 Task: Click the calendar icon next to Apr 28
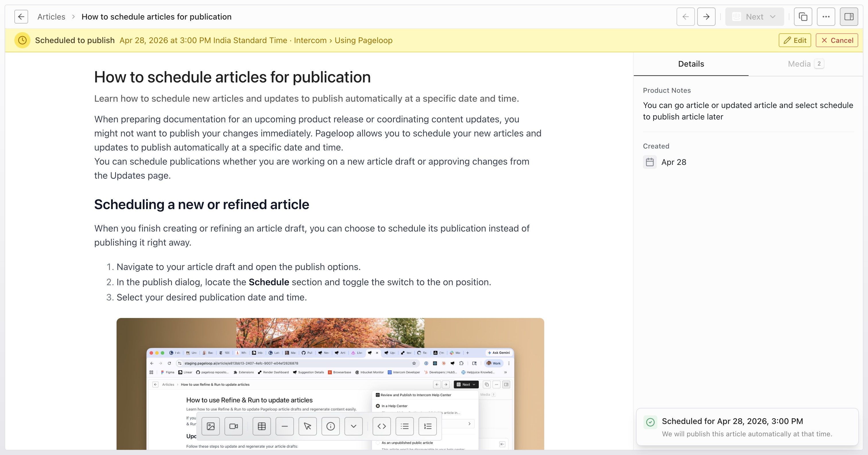[x=650, y=162]
